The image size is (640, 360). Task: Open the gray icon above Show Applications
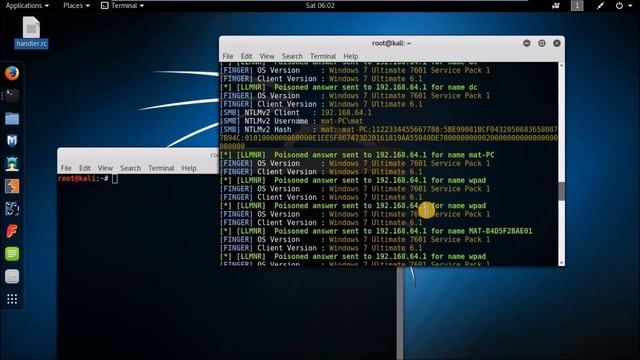[x=12, y=277]
